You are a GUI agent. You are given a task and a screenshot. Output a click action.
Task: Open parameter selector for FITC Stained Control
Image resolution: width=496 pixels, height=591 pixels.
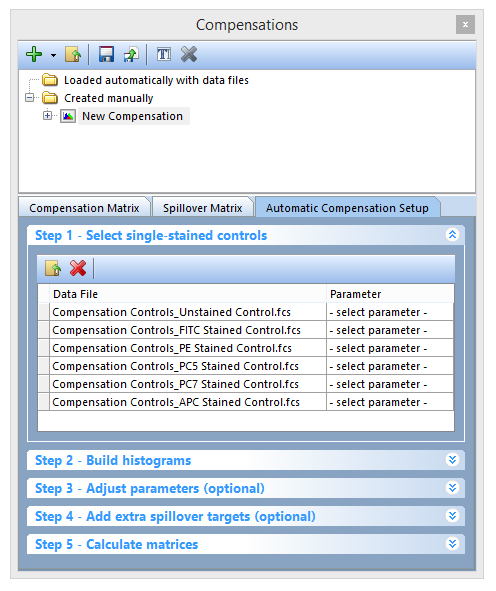click(x=390, y=330)
